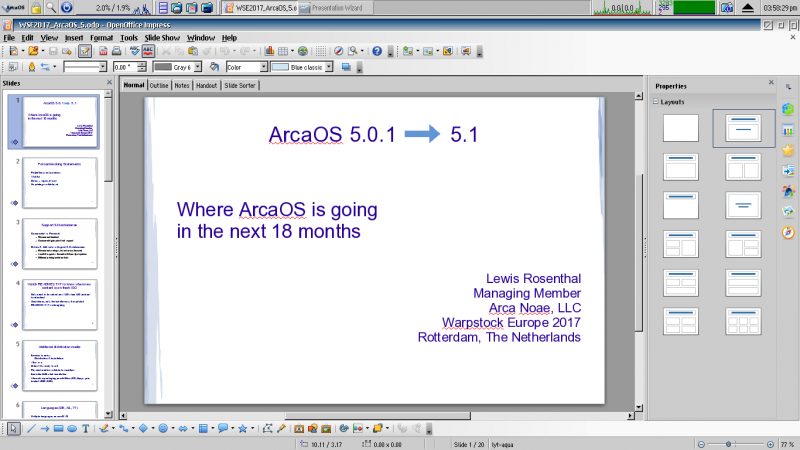Screen dimensions: 800x450
Task: Select the Rectangle drawing tool
Action: coord(59,428)
